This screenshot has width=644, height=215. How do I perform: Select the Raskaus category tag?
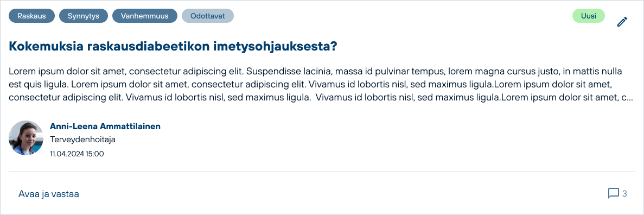[31, 16]
